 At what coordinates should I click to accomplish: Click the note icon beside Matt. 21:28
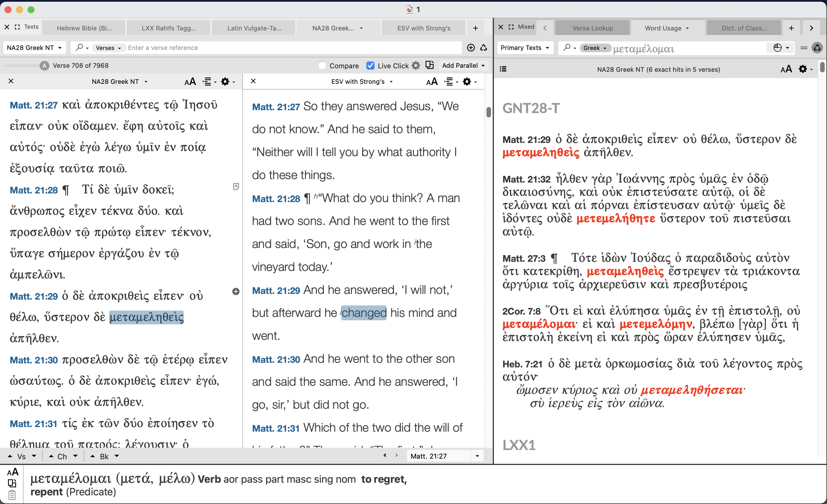coord(236,186)
